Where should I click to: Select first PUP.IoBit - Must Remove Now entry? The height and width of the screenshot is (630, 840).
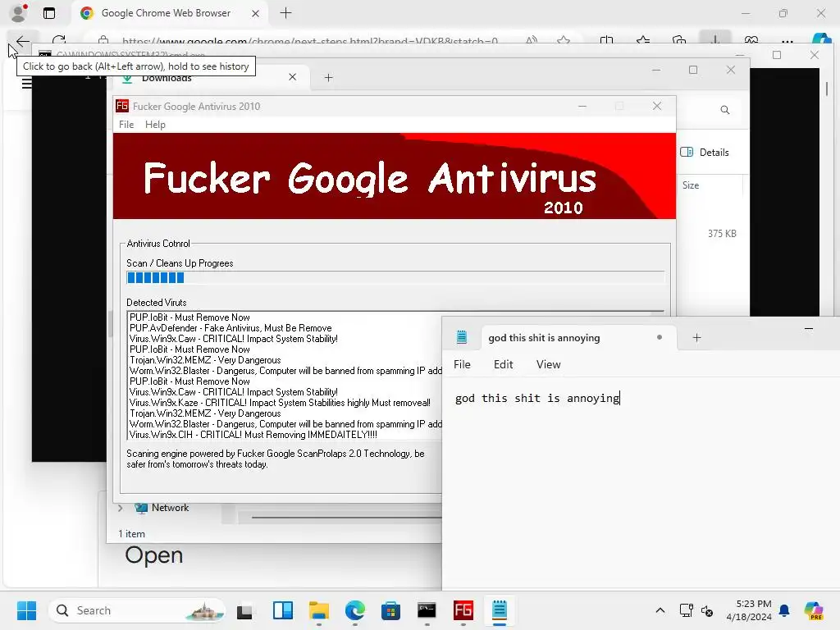coord(189,317)
